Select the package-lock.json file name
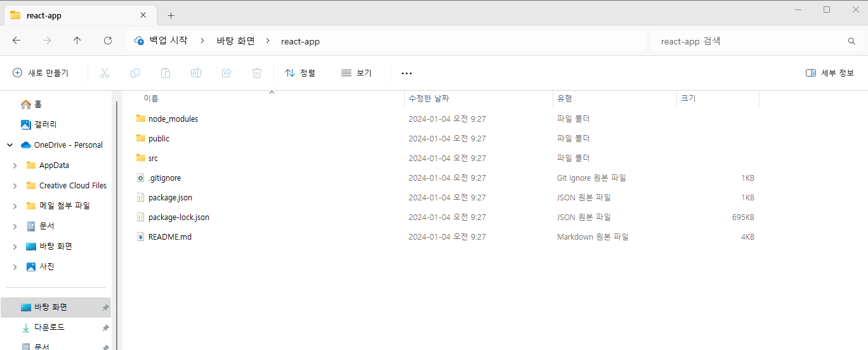This screenshot has width=868, height=350. coord(179,217)
